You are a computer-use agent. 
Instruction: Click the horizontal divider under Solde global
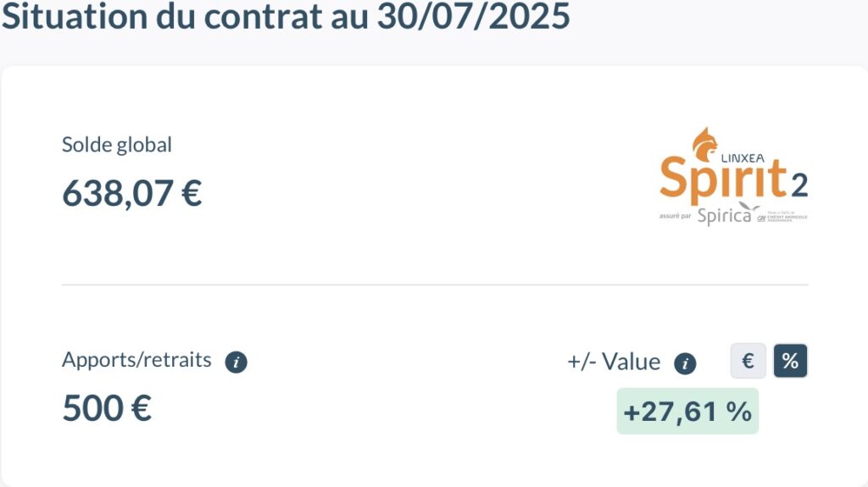[x=435, y=285]
